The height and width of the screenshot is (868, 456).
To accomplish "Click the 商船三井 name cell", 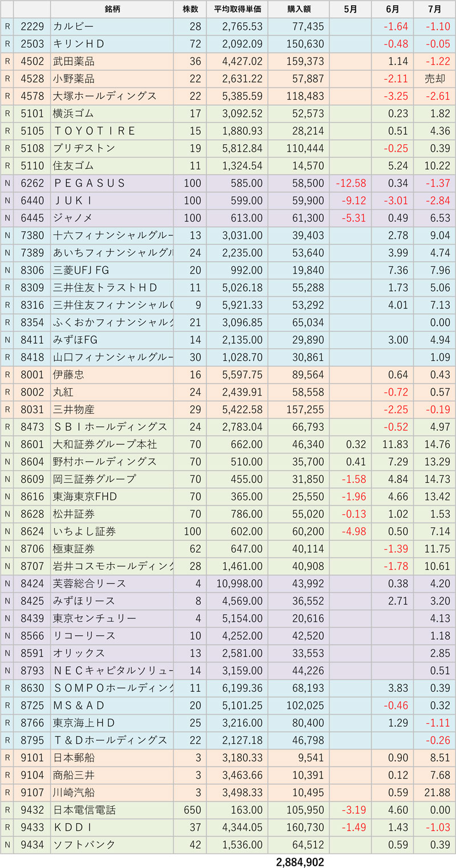I will tap(112, 775).
